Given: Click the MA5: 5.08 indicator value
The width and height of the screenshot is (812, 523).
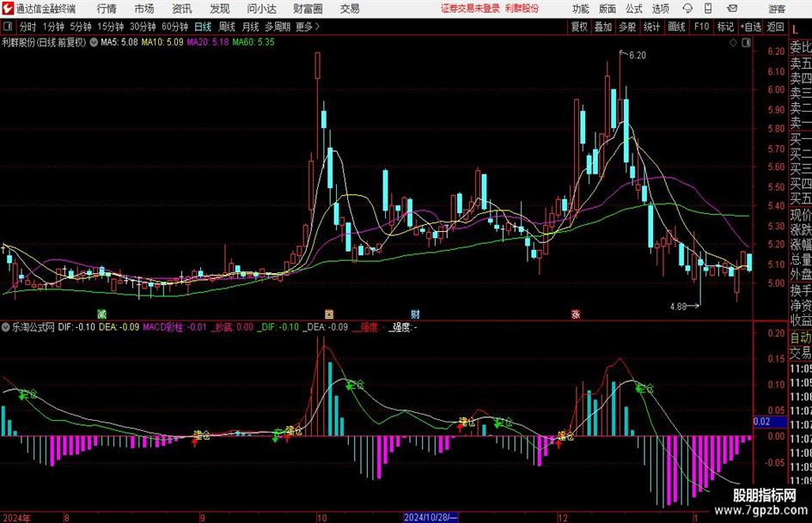Looking at the screenshot, I should tap(119, 42).
